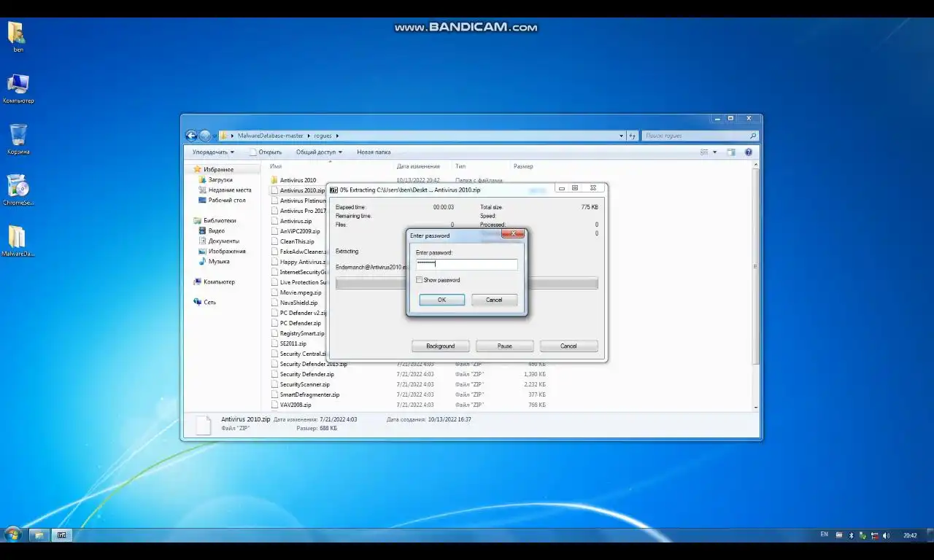The image size is (934, 560).
Task: Open the MalwareDatabase folder on the desktop
Action: pyautogui.click(x=18, y=241)
